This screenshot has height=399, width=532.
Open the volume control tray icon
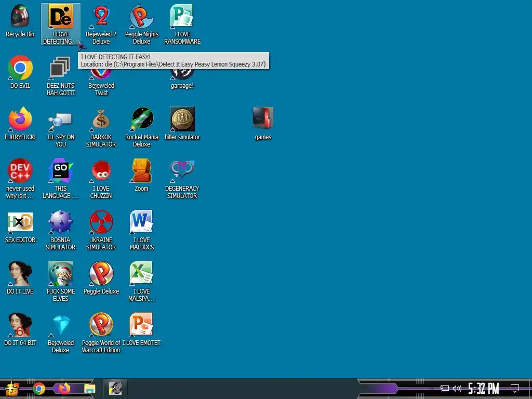pos(457,389)
